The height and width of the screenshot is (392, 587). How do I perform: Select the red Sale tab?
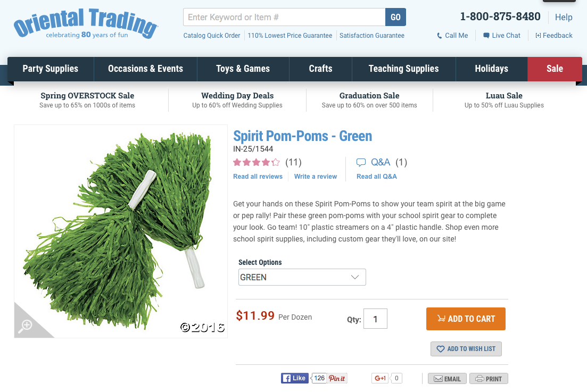(555, 69)
